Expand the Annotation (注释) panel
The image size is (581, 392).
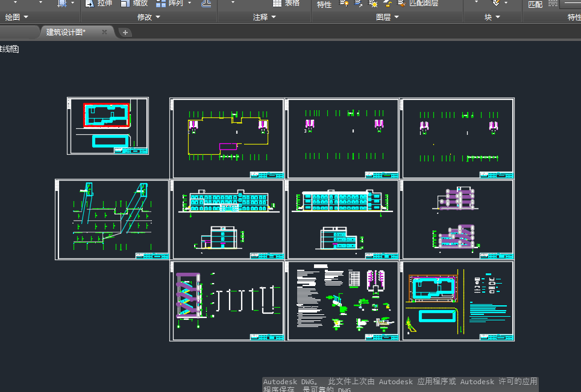click(264, 17)
